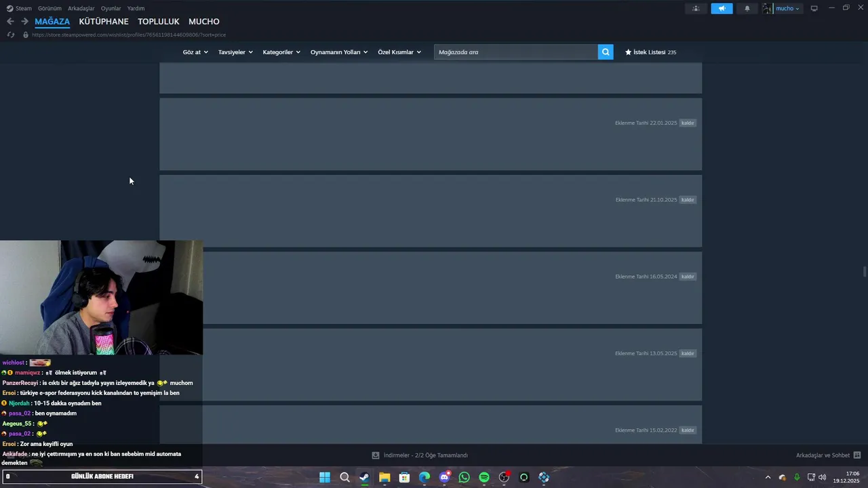Go forward with the right arrow
Screen dimensions: 868x488
point(24,22)
